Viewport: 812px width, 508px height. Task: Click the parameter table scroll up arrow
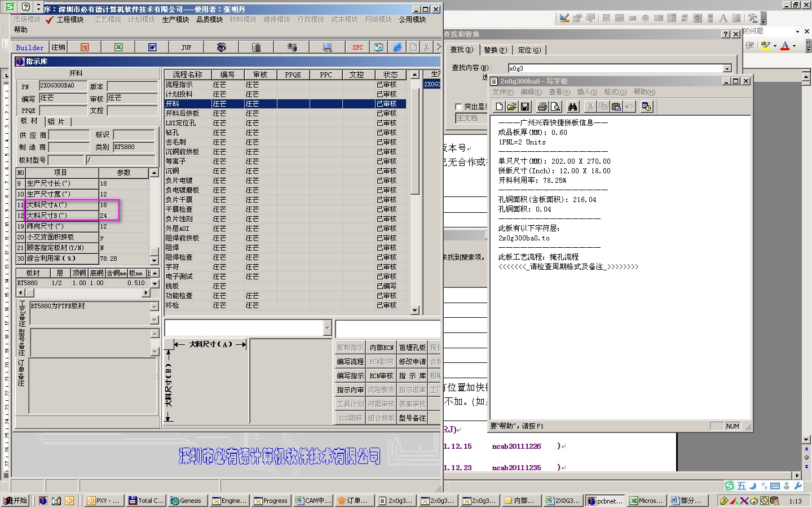tap(154, 173)
